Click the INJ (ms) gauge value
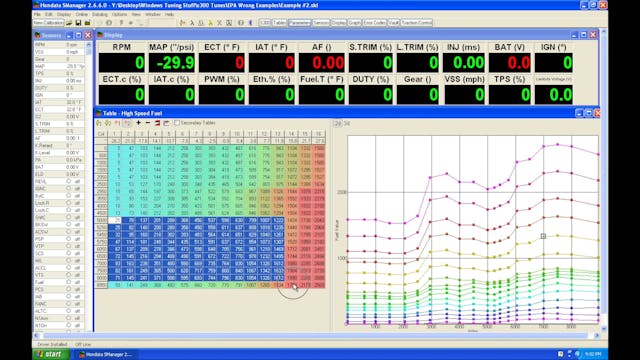Viewport: 640px width, 360px height. [x=463, y=63]
